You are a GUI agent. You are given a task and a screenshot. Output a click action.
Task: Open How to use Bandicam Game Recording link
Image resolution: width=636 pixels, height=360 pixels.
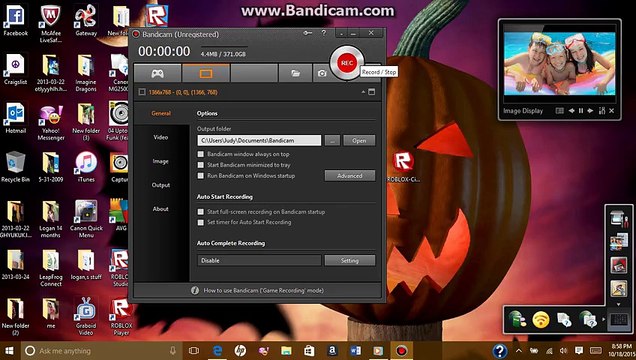click(264, 290)
